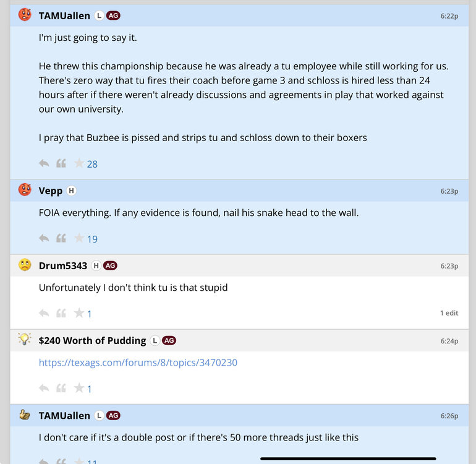
Task: Star the $240 Worth of Pudding post
Action: pos(79,389)
